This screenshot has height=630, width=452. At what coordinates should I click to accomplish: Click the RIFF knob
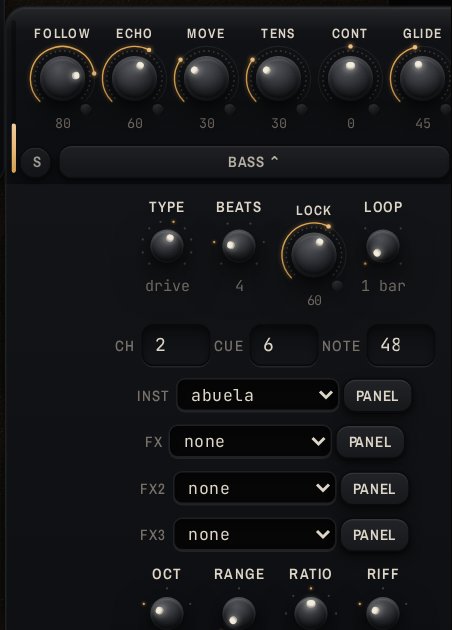tap(383, 614)
